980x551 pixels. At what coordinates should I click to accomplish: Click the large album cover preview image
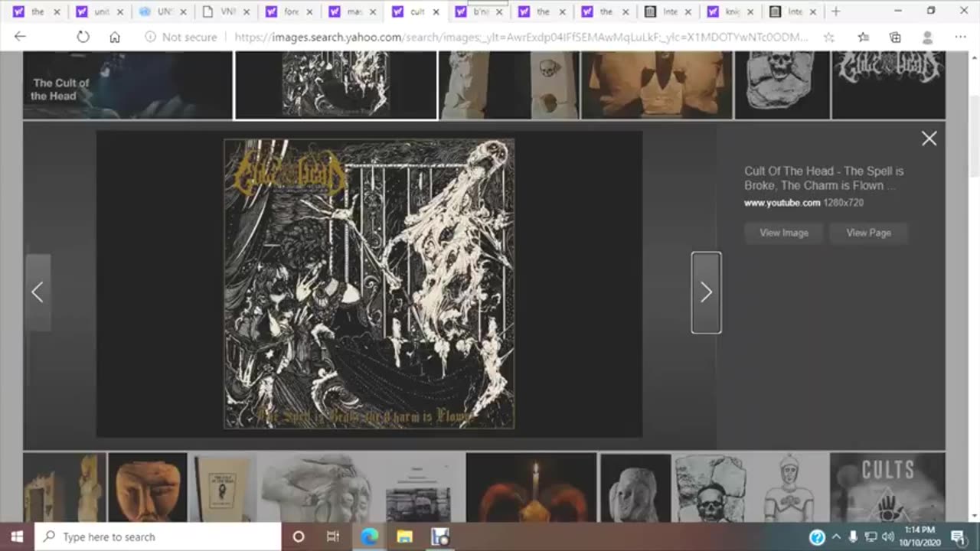(x=369, y=284)
